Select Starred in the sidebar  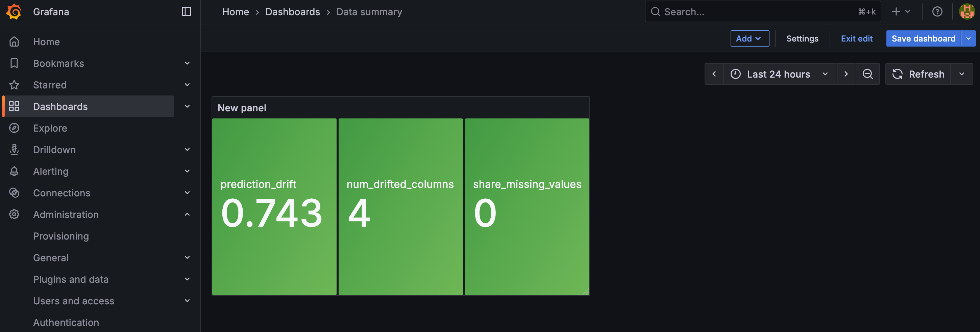pos(50,85)
